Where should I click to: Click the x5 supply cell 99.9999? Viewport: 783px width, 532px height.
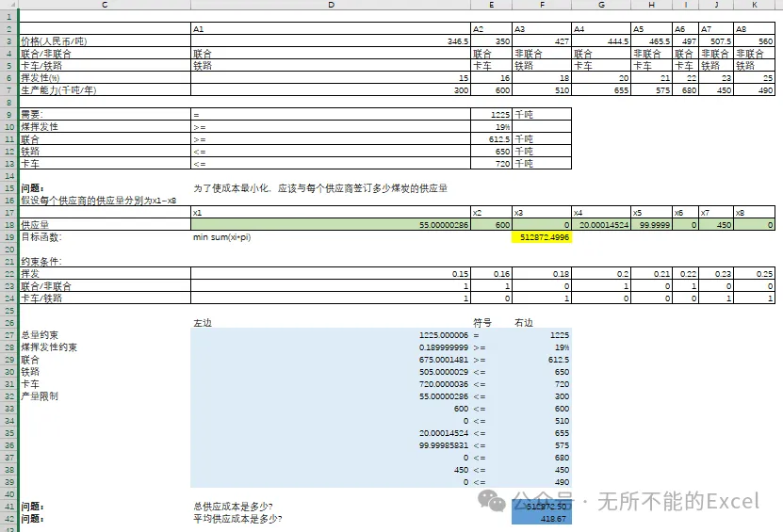(x=652, y=225)
